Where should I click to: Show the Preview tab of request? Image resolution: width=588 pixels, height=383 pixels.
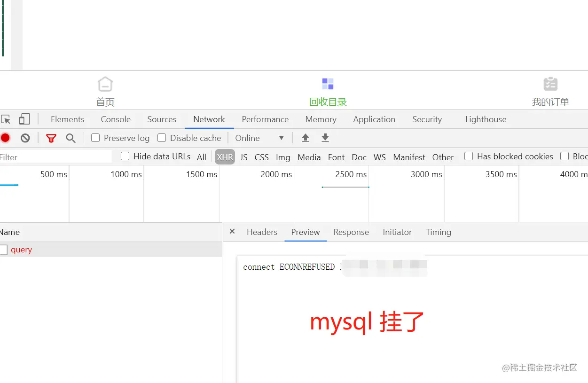306,232
